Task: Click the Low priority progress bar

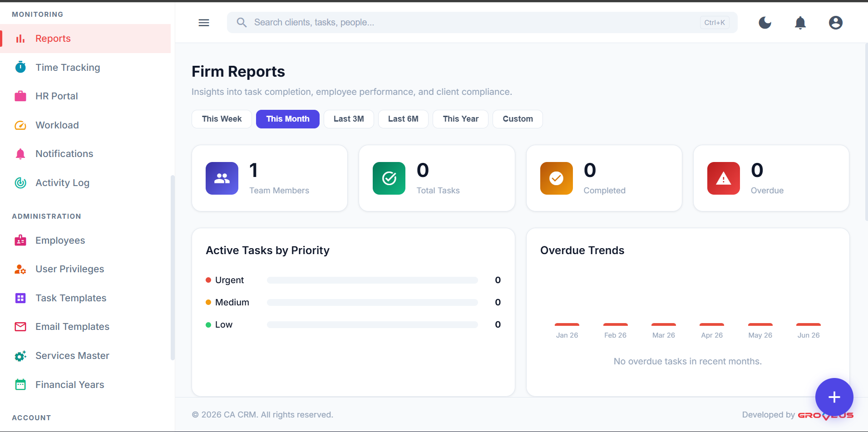Action: pyautogui.click(x=372, y=325)
